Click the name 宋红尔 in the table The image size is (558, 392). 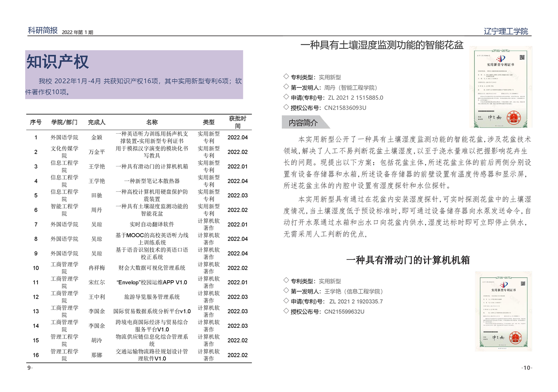coord(97,282)
